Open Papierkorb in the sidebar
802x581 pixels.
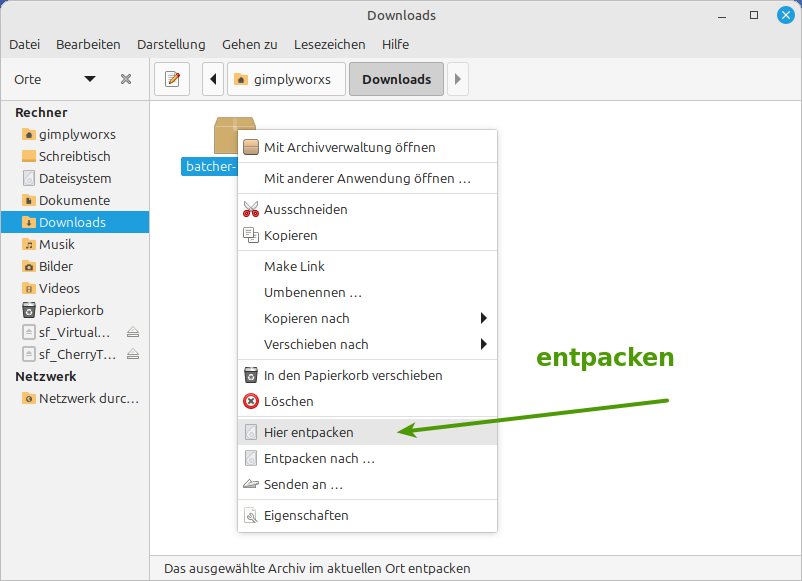(x=75, y=310)
